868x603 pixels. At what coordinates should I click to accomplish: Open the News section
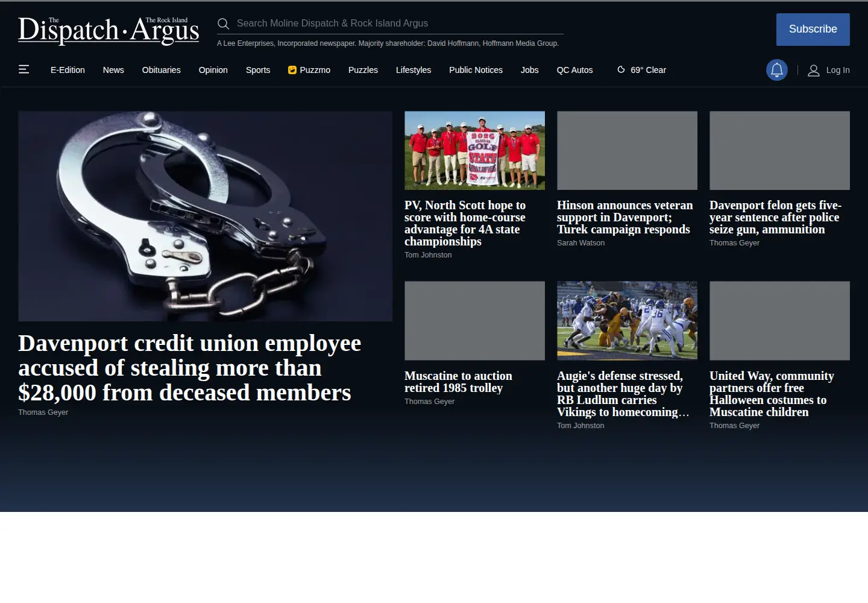click(113, 70)
